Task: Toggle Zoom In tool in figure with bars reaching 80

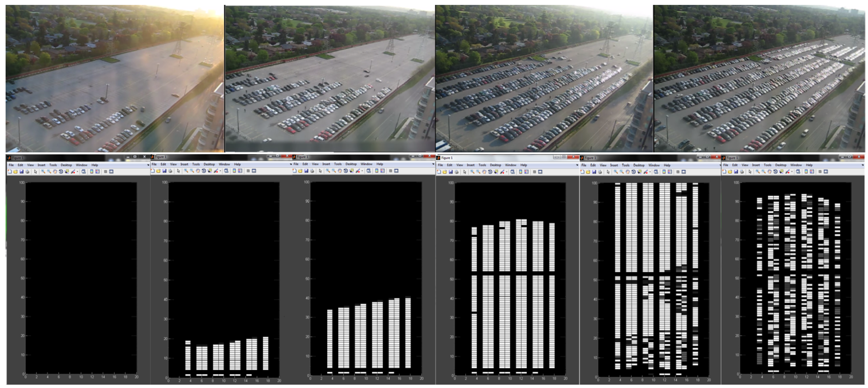Action: click(x=472, y=172)
